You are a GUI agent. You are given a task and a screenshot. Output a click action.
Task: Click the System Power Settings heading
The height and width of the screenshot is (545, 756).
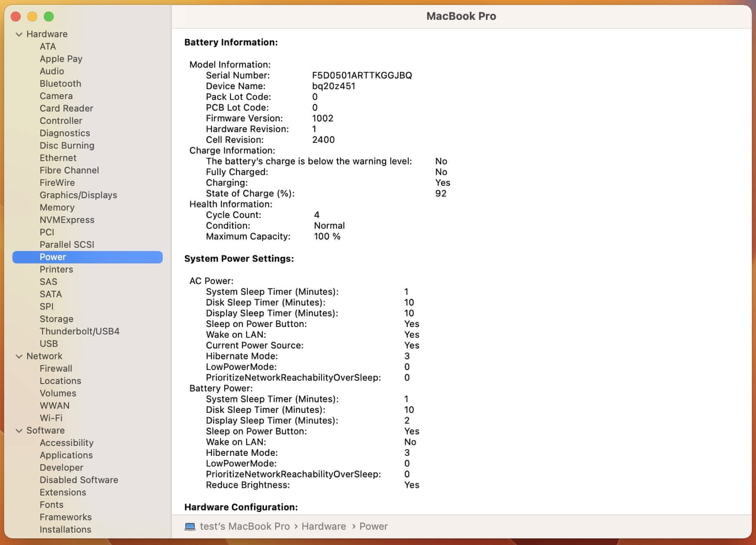coord(239,258)
